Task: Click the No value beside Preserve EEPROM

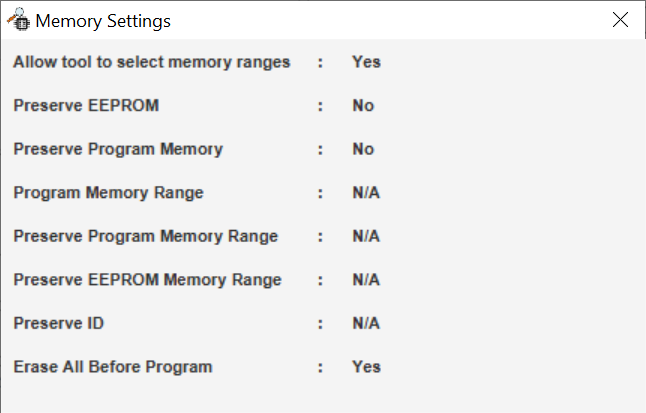Action: 363,106
